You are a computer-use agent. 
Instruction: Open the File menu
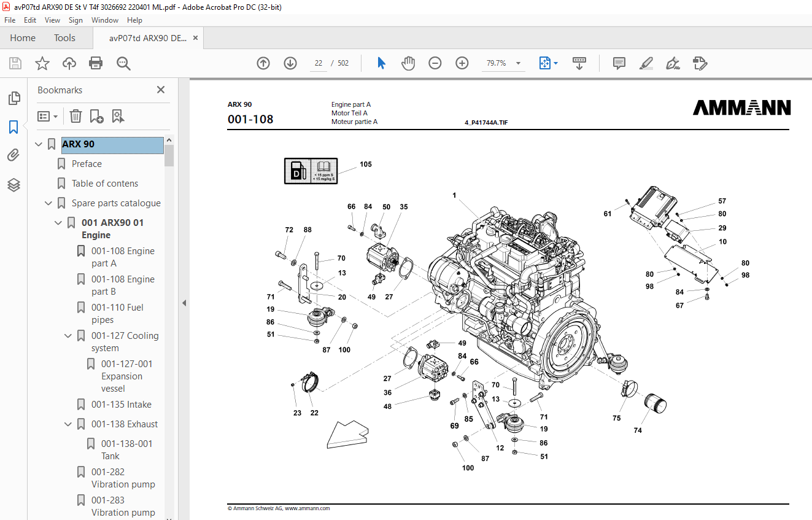[x=10, y=20]
